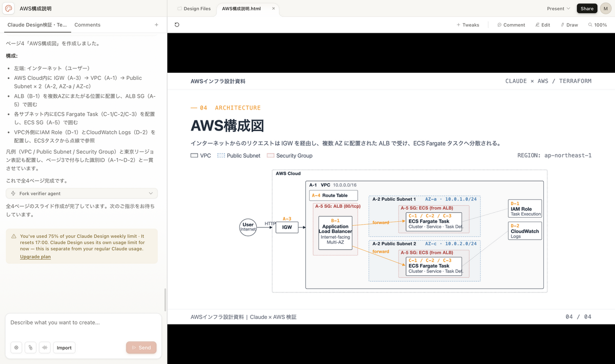The image size is (615, 364).
Task: Click the Send button
Action: [x=141, y=348]
